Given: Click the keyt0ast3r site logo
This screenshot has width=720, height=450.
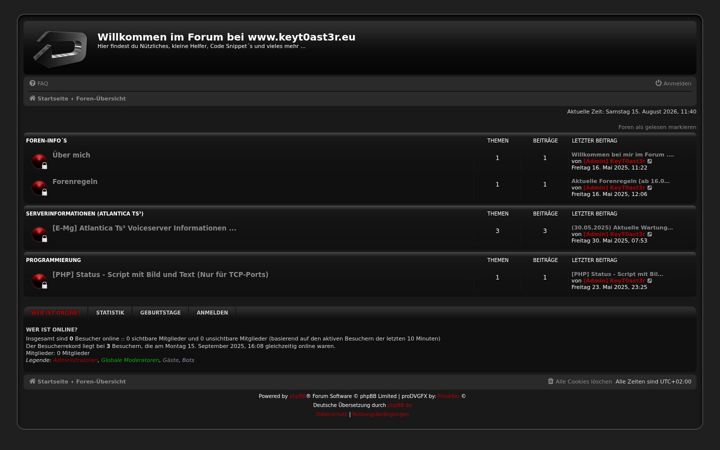Looking at the screenshot, I should pos(60,47).
